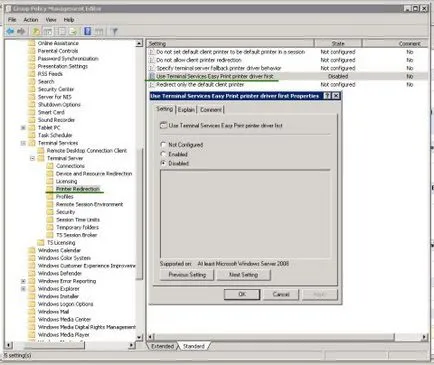Select the Printer Redirection tree item
434x365 pixels.
[x=78, y=189]
